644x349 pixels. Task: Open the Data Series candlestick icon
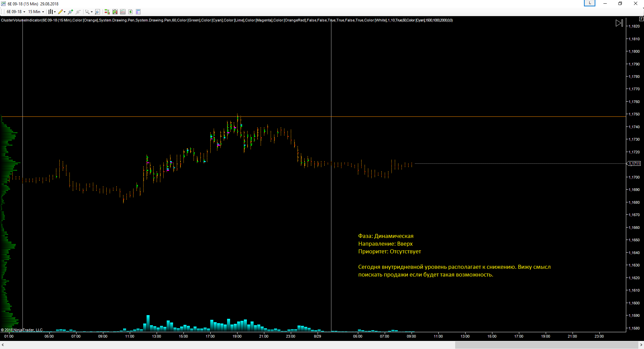pos(115,12)
